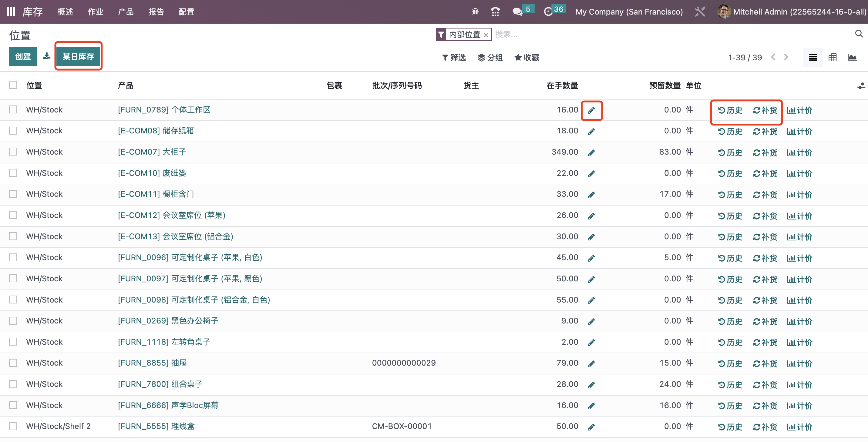Open 历史 for 左转角桌子 row

point(730,343)
